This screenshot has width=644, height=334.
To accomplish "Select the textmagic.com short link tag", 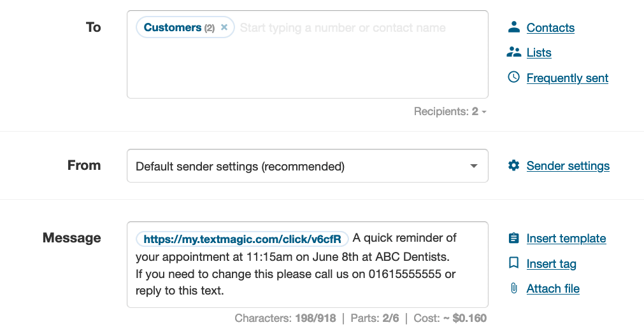I will click(242, 239).
